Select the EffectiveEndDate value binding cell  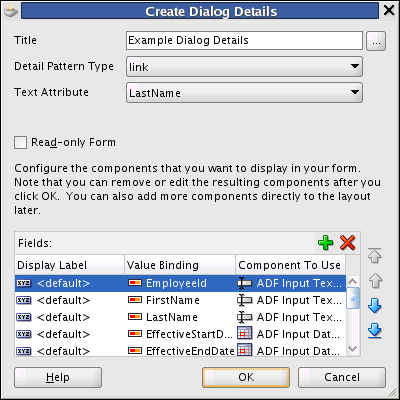click(x=180, y=351)
